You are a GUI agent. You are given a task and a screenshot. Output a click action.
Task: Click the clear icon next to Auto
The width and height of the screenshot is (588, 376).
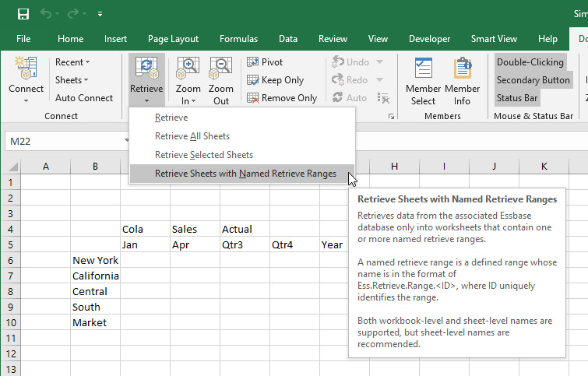click(x=383, y=98)
